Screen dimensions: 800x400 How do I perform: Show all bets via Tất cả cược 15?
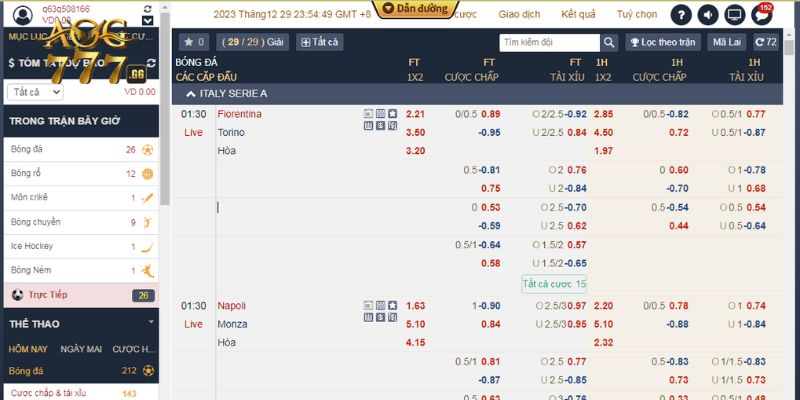554,284
